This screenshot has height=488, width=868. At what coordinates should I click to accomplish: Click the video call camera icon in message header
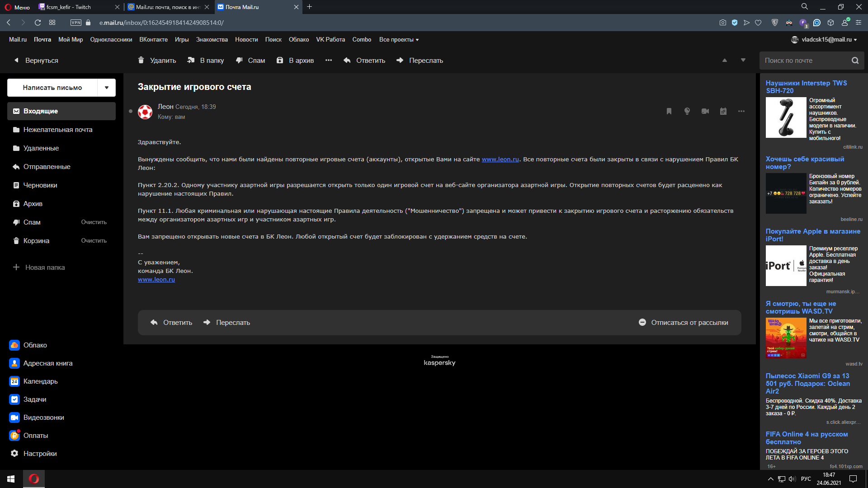[x=705, y=111]
